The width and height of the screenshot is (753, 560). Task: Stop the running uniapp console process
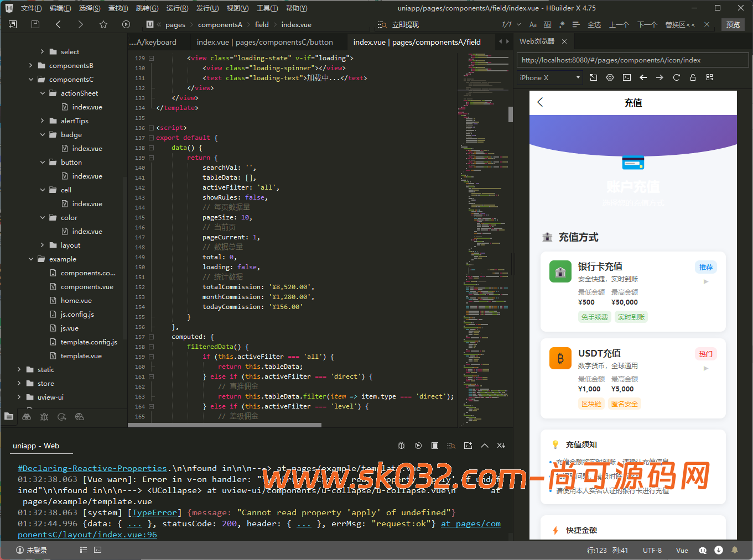435,446
